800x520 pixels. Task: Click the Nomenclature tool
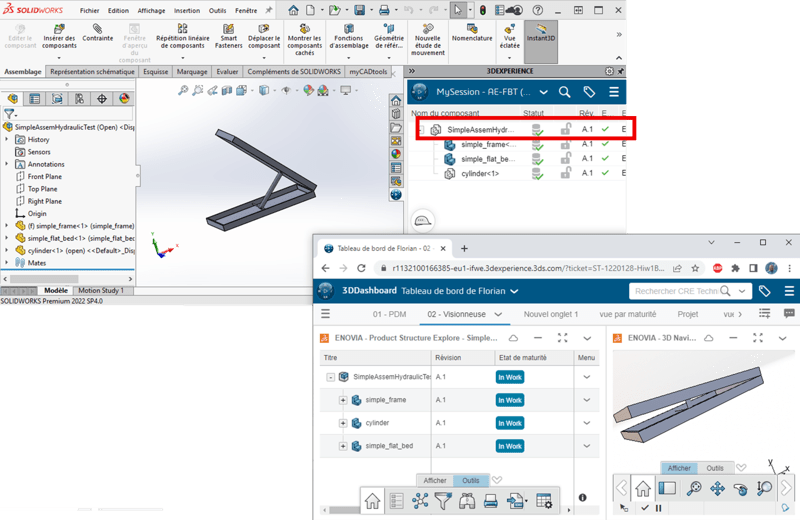472,33
